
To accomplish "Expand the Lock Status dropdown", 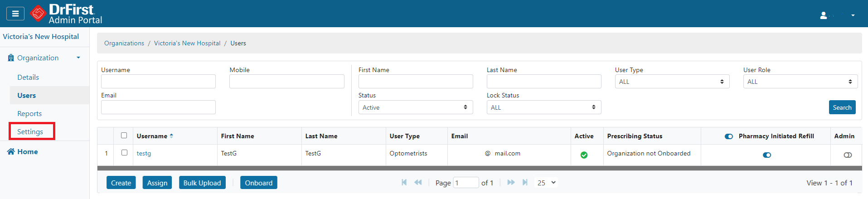I will pos(543,107).
